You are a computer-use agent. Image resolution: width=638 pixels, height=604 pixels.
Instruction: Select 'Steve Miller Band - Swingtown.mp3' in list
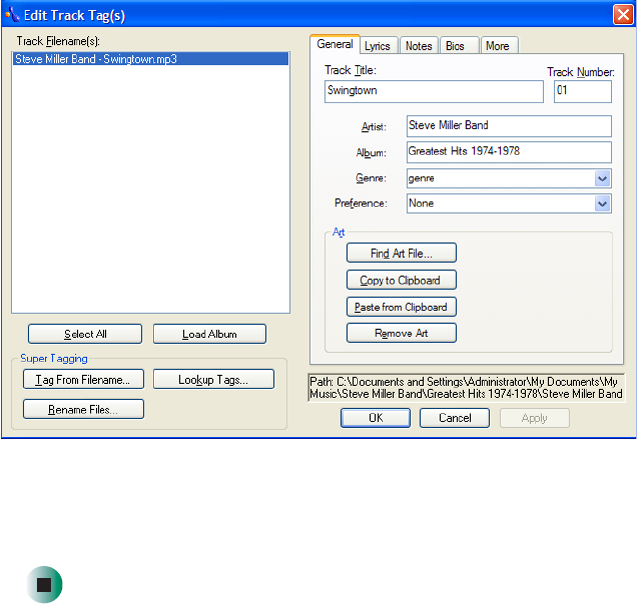point(151,59)
